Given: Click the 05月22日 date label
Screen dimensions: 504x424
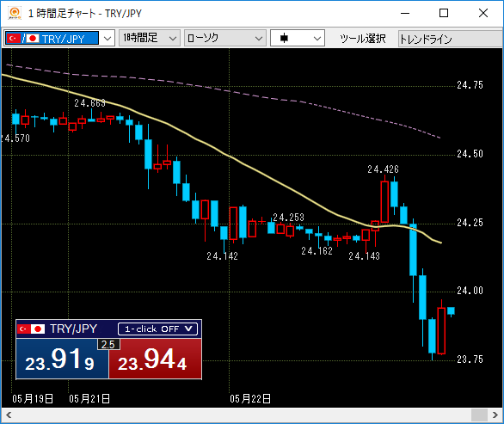Looking at the screenshot, I should point(249,399).
